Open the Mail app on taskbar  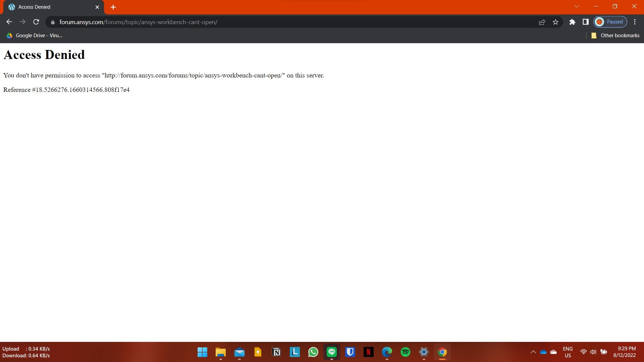(239, 352)
